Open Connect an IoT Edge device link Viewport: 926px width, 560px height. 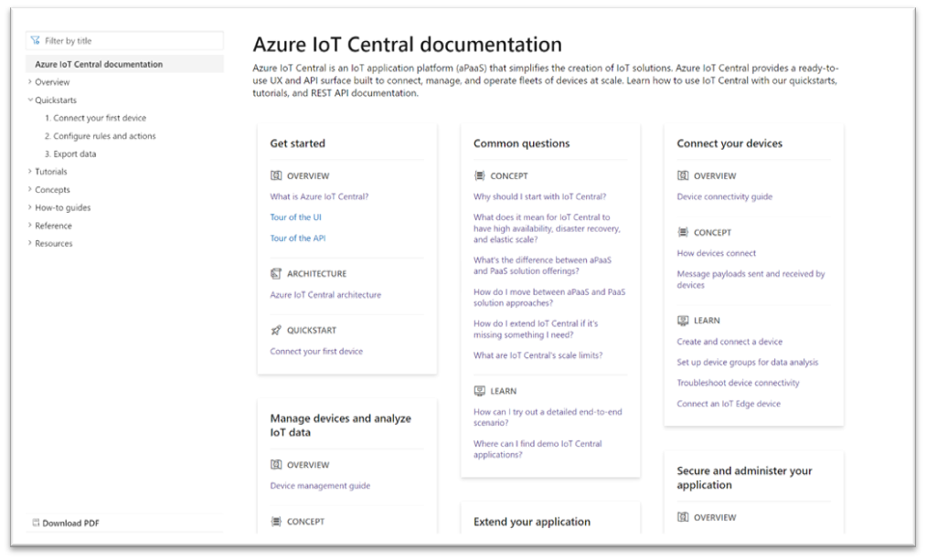[x=729, y=404]
